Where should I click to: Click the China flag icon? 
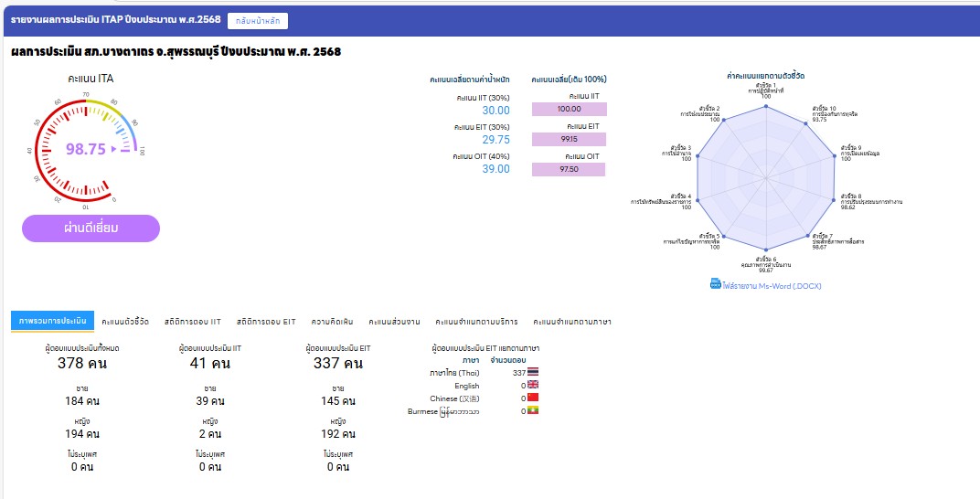(533, 398)
